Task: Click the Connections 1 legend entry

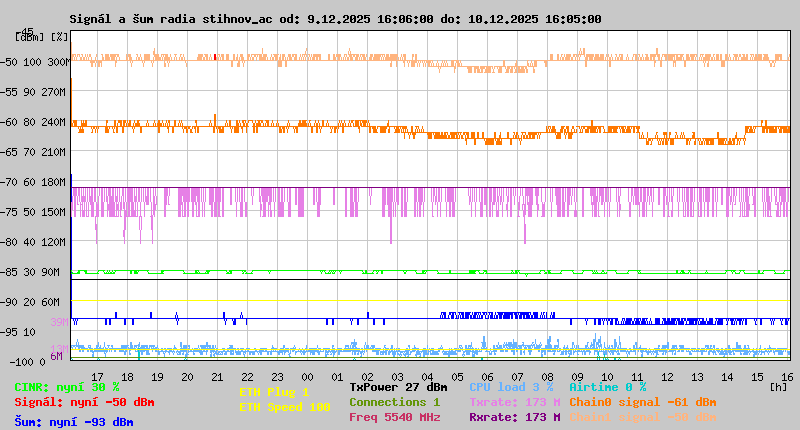Action: click(x=394, y=402)
